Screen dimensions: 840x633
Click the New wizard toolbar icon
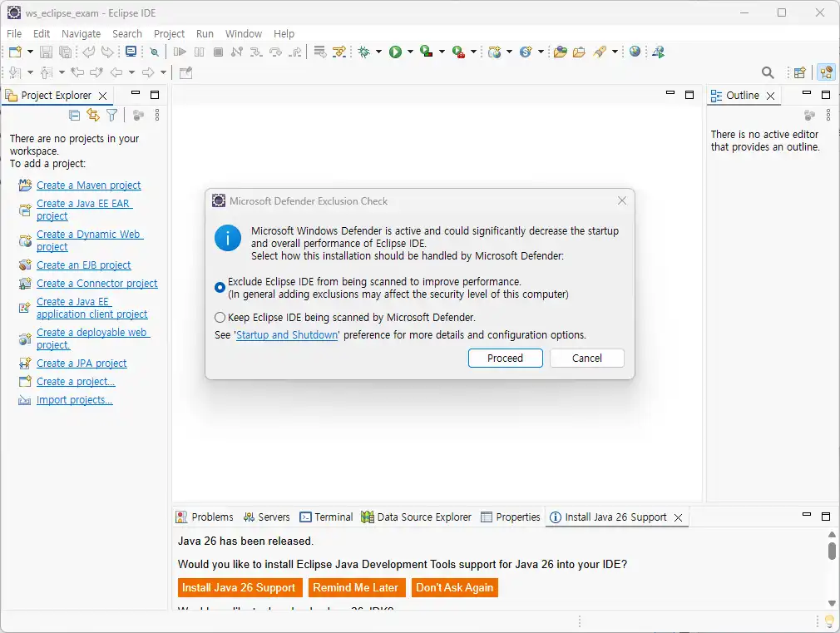(x=15, y=52)
